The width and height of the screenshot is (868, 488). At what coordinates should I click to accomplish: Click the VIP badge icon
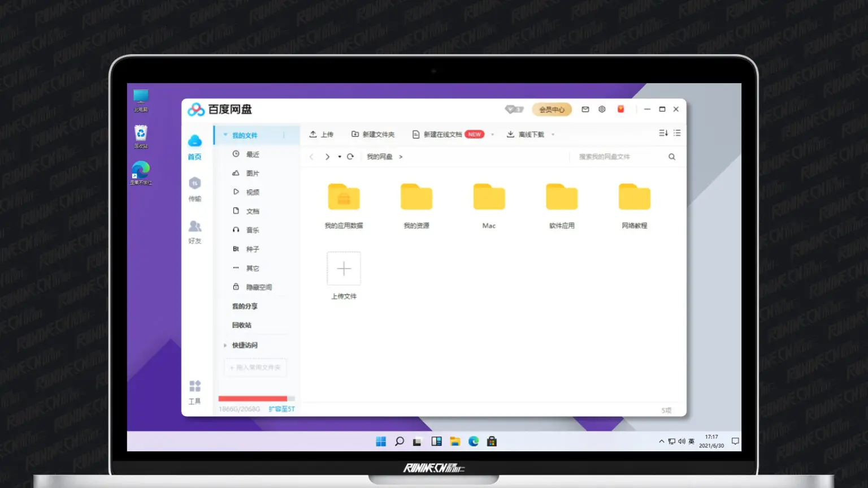click(x=514, y=109)
